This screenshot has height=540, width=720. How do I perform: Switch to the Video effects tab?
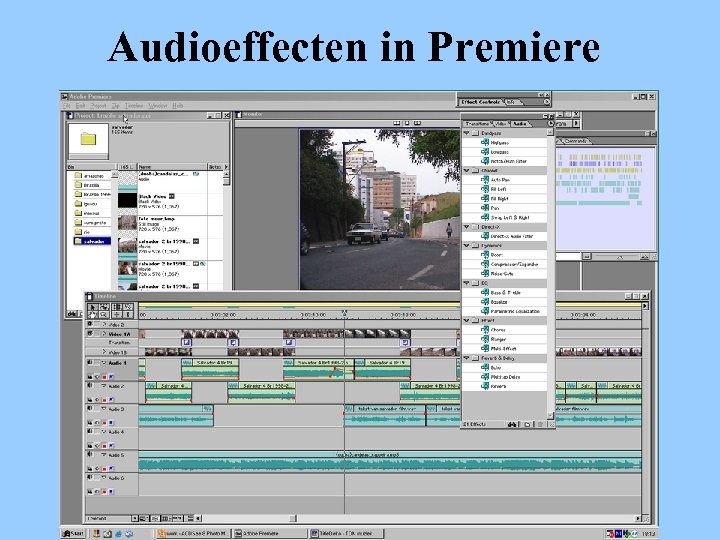pos(501,124)
